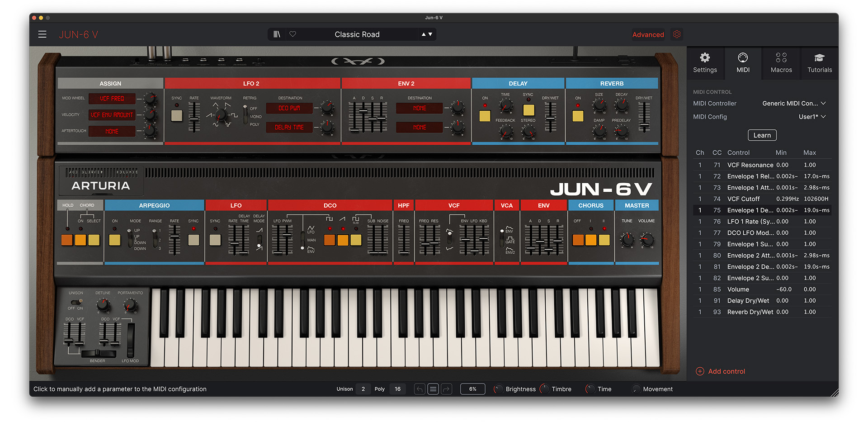
Task: Favorite the preset with the heart icon
Action: pyautogui.click(x=293, y=34)
